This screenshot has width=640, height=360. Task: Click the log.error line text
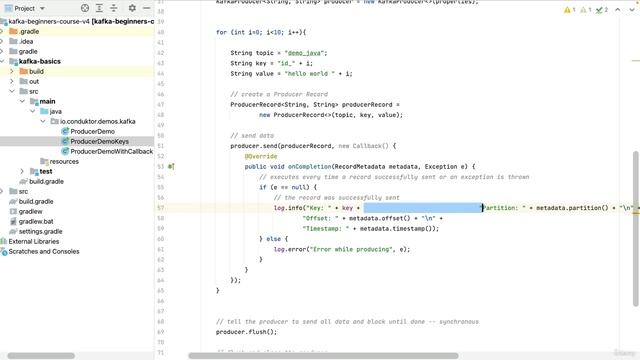pos(342,249)
